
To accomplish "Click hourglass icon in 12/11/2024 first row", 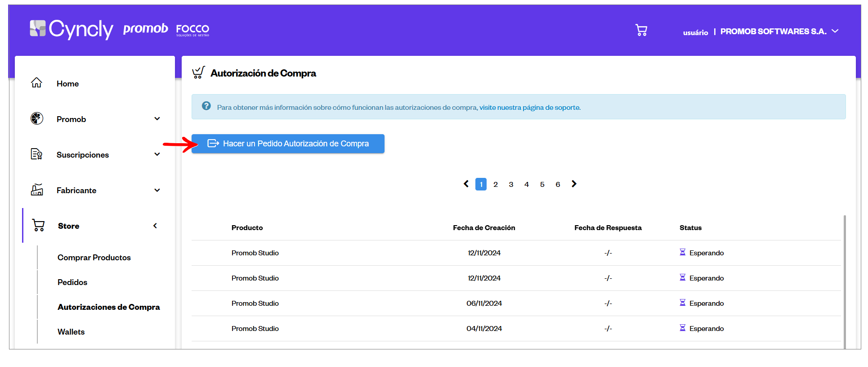I will coord(682,252).
